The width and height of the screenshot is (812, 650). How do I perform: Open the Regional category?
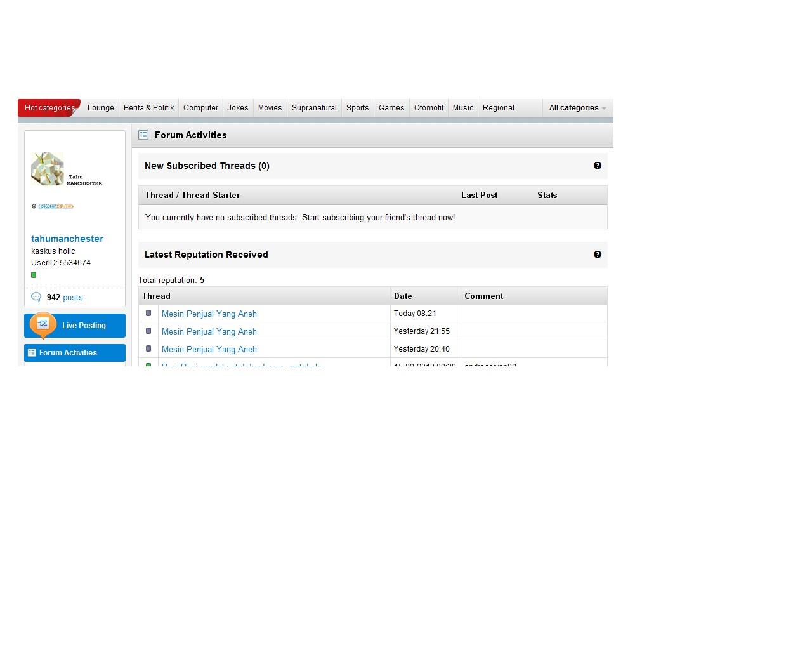pos(499,108)
